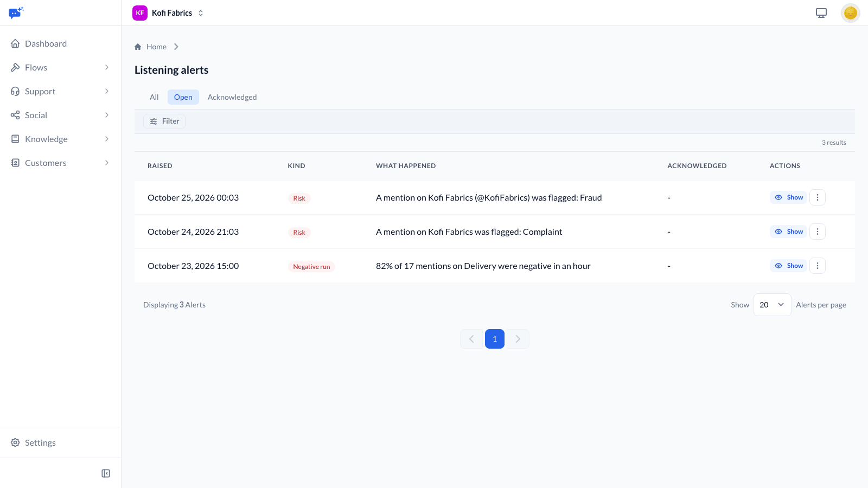Click the Home breadcrumb link

click(x=156, y=47)
